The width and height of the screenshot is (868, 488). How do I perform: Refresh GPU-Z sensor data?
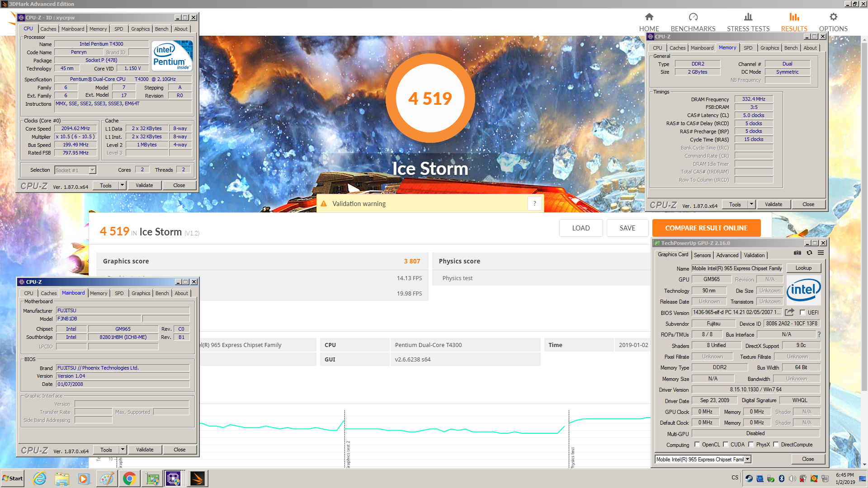[x=809, y=253]
